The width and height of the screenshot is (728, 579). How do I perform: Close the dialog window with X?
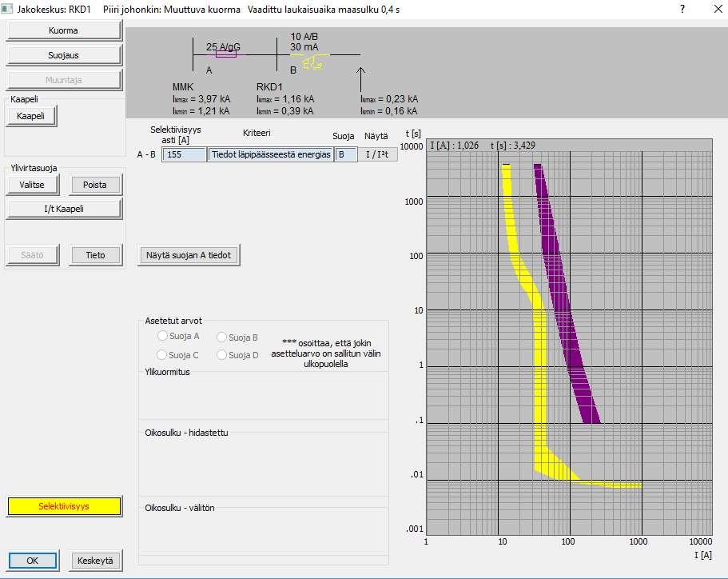718,9
